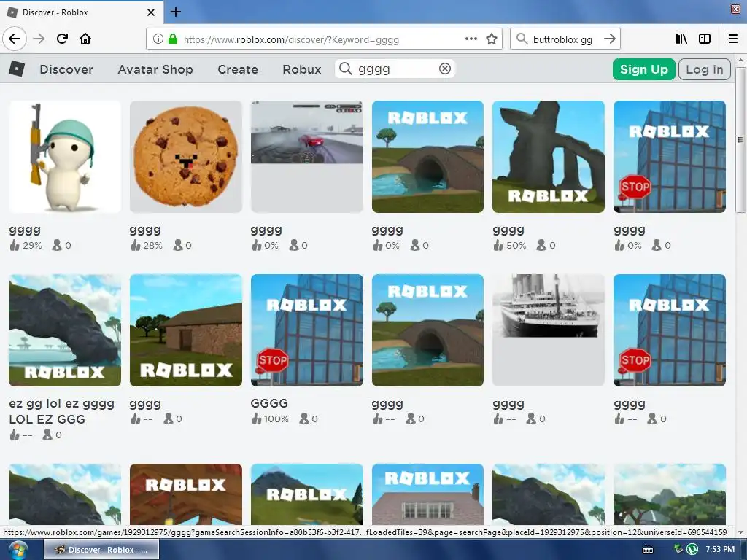Open the uTorrent tray icon
The image size is (747, 560).
click(692, 550)
